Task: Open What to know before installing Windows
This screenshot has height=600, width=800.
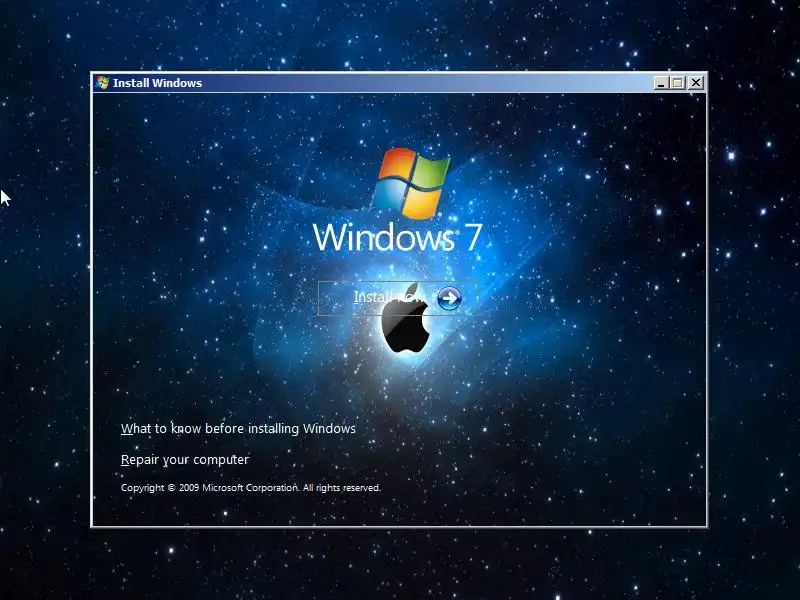Action: pos(238,429)
